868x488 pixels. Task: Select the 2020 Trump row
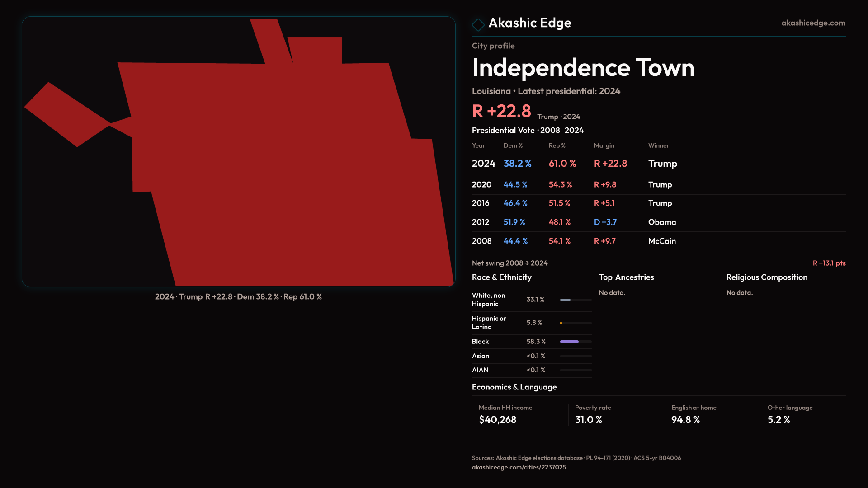tap(574, 185)
